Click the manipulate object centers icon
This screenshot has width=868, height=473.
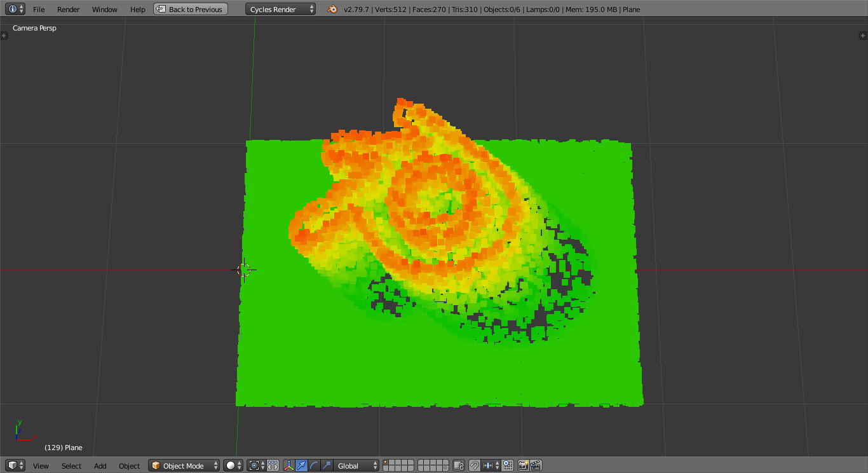tap(274, 465)
